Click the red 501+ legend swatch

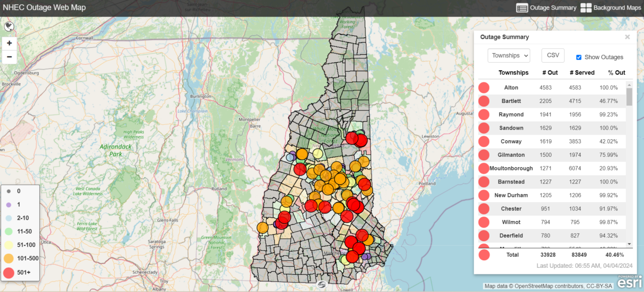pos(9,273)
